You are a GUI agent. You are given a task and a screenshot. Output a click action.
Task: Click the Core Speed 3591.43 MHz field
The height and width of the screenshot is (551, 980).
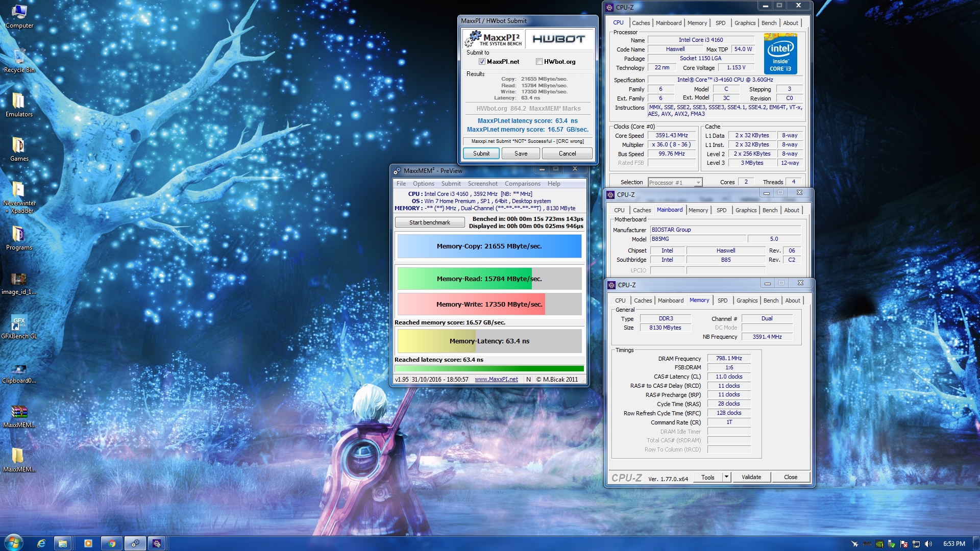672,136
